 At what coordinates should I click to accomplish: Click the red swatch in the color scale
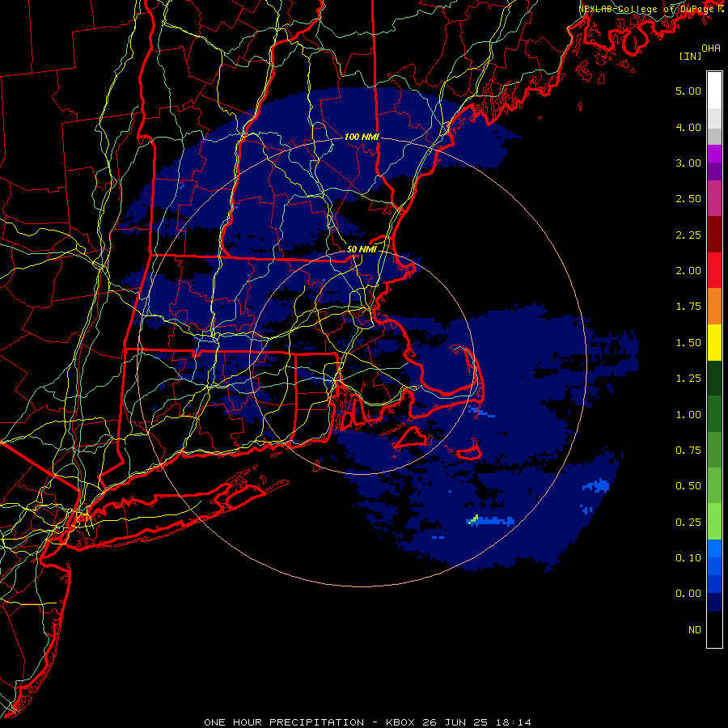tap(714, 270)
